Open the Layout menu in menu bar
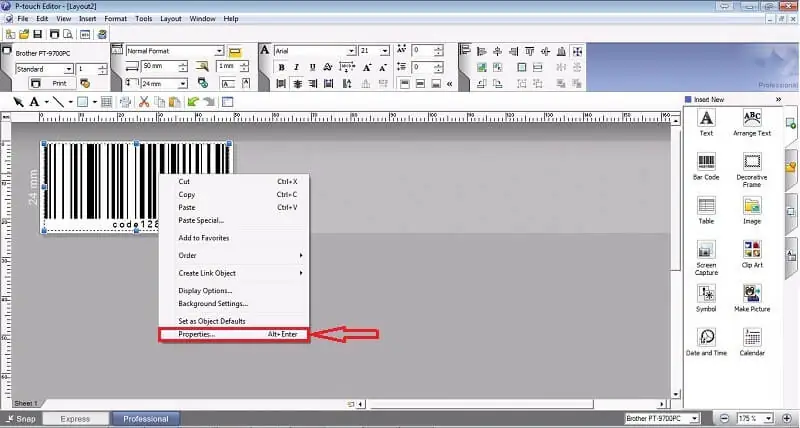The height and width of the screenshot is (428, 800). tap(171, 19)
